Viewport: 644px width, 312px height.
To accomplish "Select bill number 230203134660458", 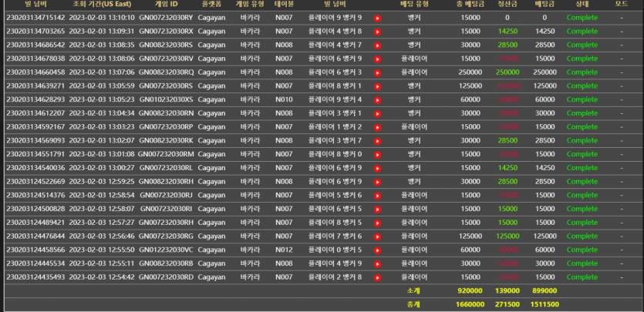I will [35, 72].
